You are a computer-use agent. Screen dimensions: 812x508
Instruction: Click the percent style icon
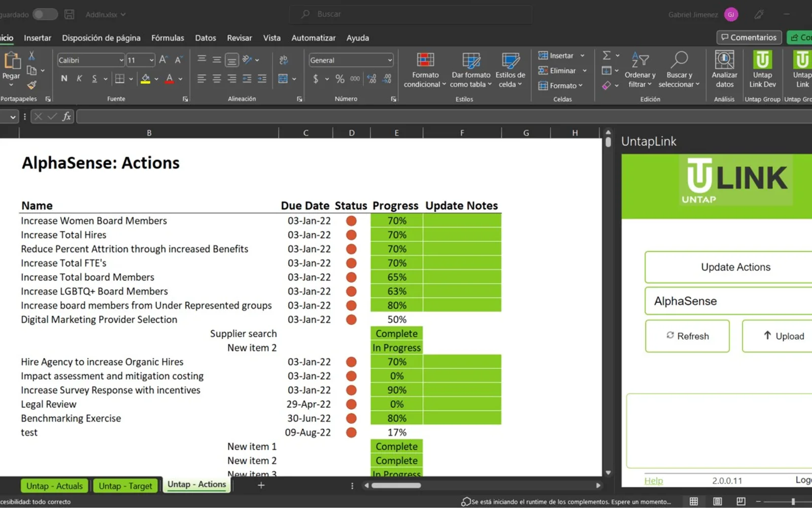click(340, 78)
